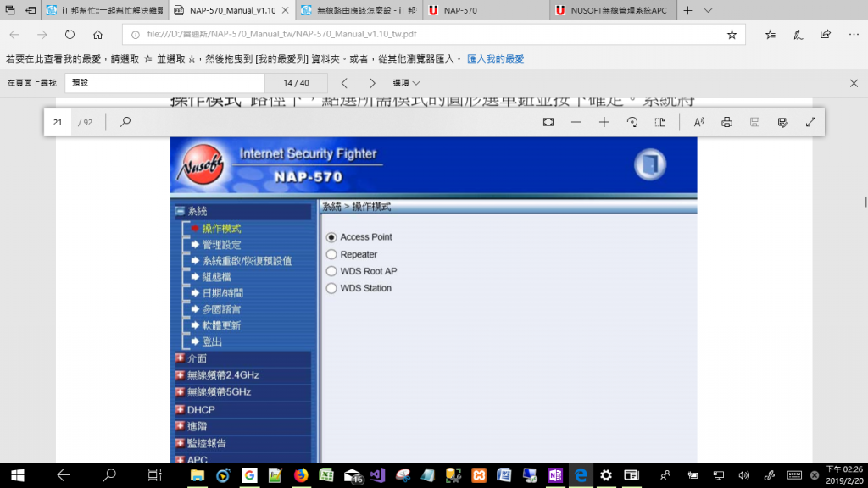Click the PDF page number field

[x=58, y=122]
